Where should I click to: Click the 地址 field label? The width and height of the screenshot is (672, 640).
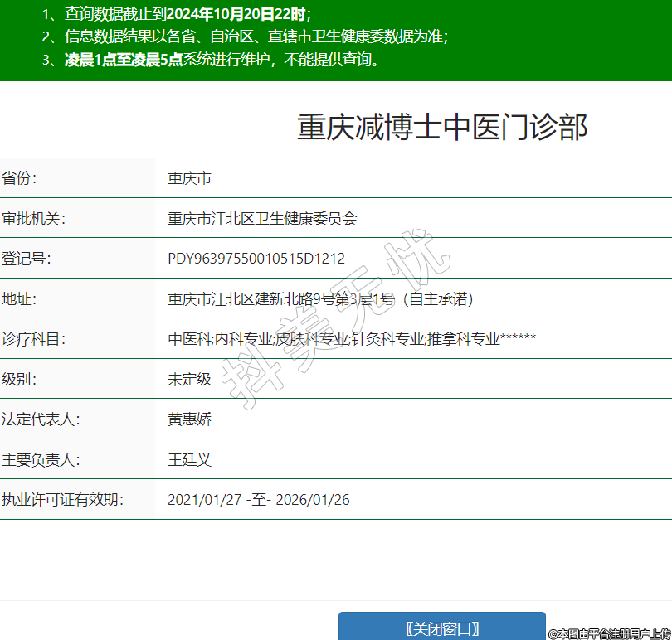coord(19,299)
